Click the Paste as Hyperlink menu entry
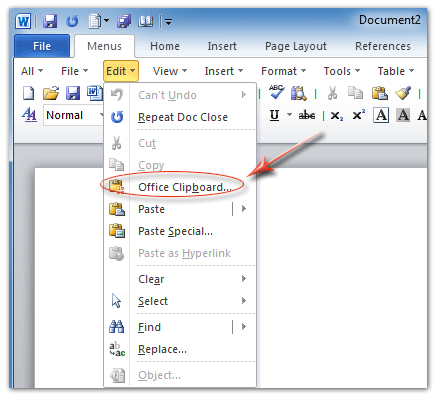Screen dimensions: 441x400 click(x=180, y=253)
